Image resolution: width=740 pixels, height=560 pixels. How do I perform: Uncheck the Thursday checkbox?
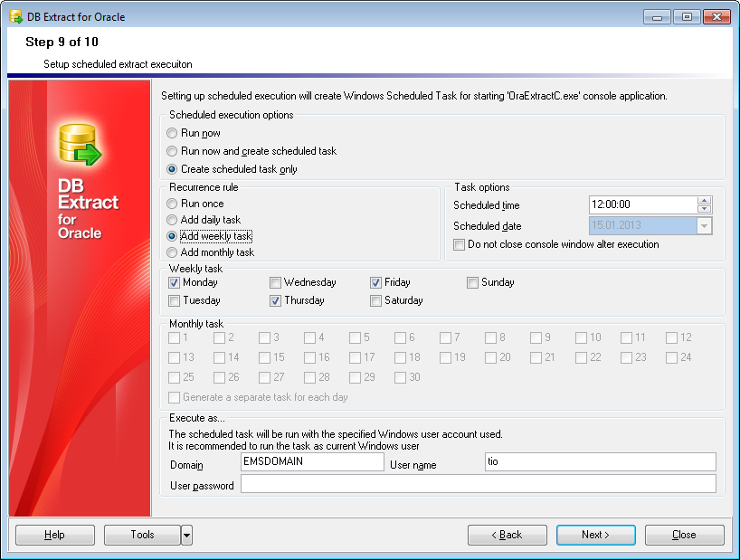click(275, 300)
